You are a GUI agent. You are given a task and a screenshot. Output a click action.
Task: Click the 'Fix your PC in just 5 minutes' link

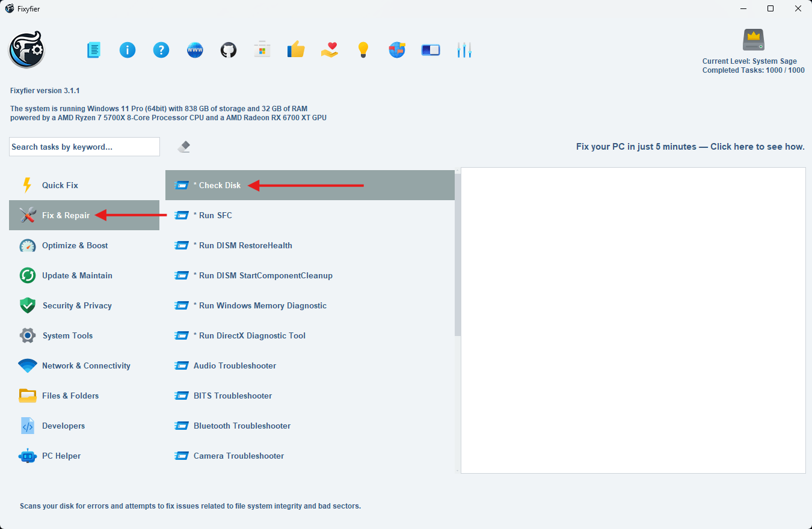[691, 147]
